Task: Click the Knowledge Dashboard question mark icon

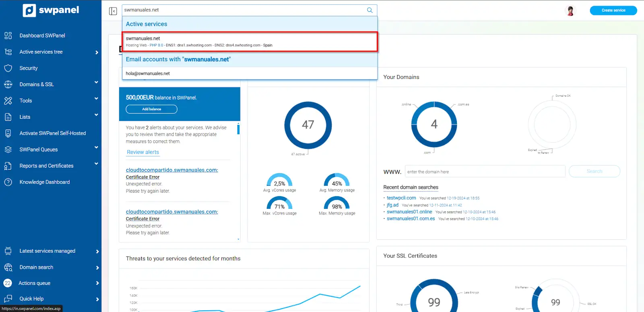Action: point(8,182)
